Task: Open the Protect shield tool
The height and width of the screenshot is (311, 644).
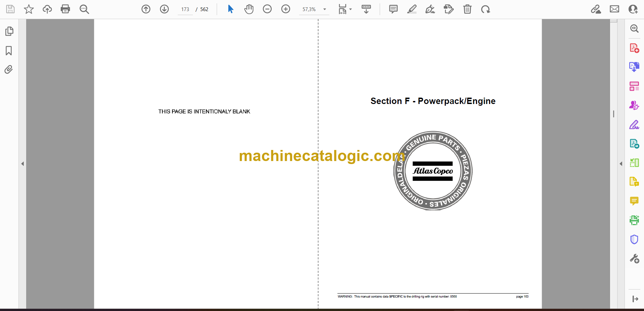Action: [634, 240]
